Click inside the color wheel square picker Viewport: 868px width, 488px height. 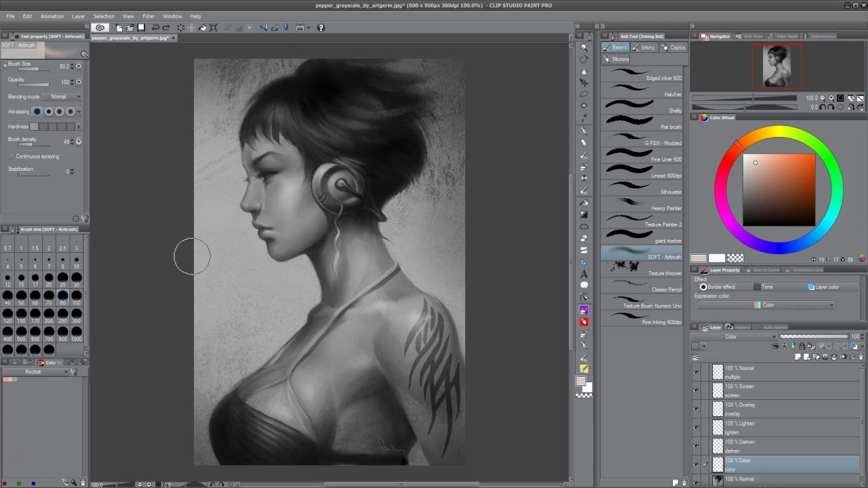pyautogui.click(x=779, y=190)
